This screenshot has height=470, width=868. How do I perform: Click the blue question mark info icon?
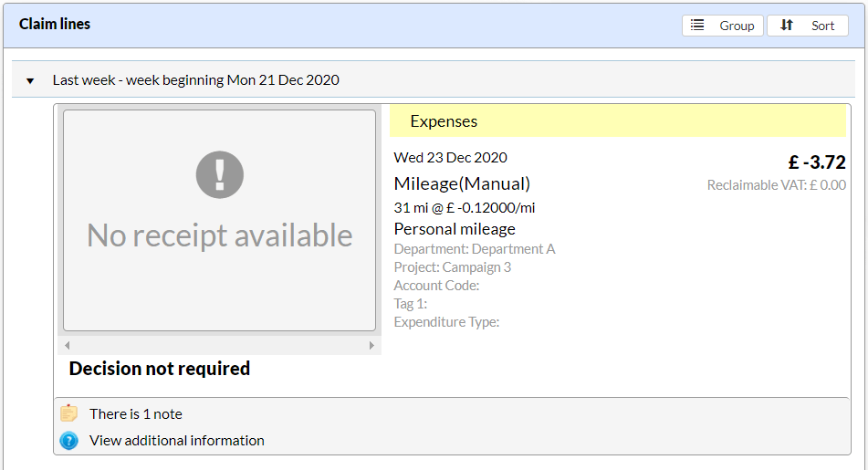coord(68,441)
